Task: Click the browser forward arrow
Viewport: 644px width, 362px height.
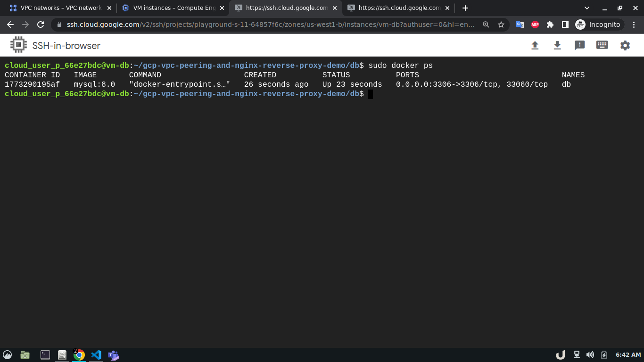Action: [x=25, y=25]
